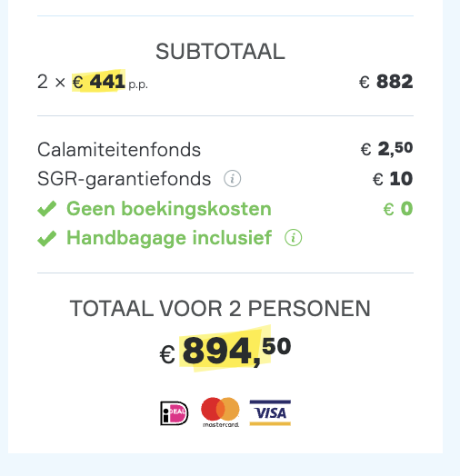Click the highlighted € 441 per person price
The image size is (460, 476).
pos(99,81)
